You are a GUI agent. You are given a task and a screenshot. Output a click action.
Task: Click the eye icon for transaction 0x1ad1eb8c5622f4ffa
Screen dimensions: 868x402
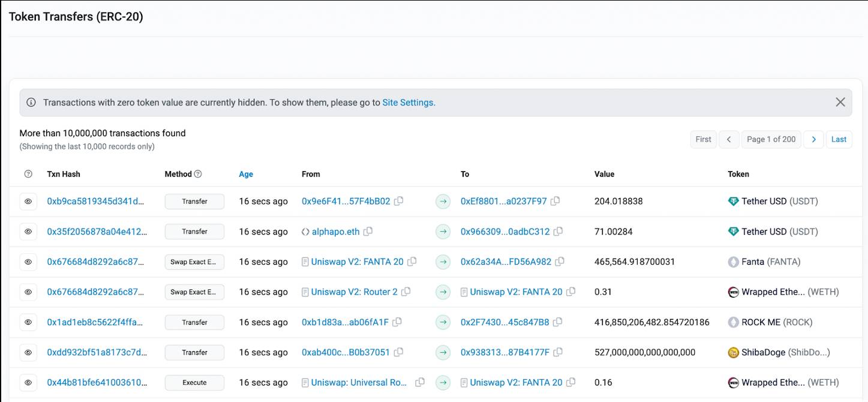(28, 322)
